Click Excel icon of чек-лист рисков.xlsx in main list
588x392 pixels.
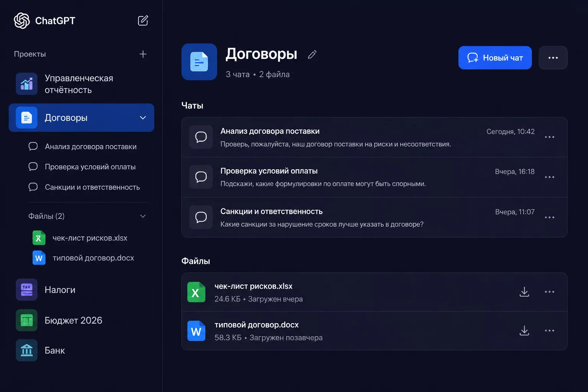coord(196,292)
